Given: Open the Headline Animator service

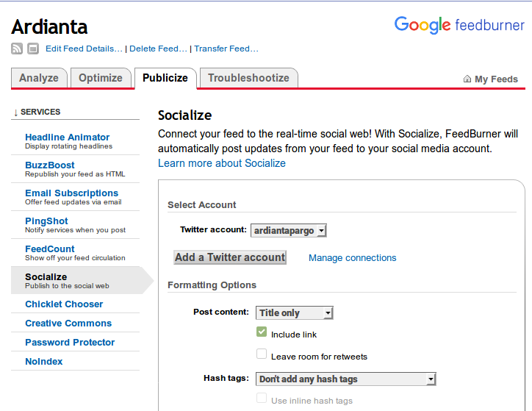Looking at the screenshot, I should click(x=67, y=137).
